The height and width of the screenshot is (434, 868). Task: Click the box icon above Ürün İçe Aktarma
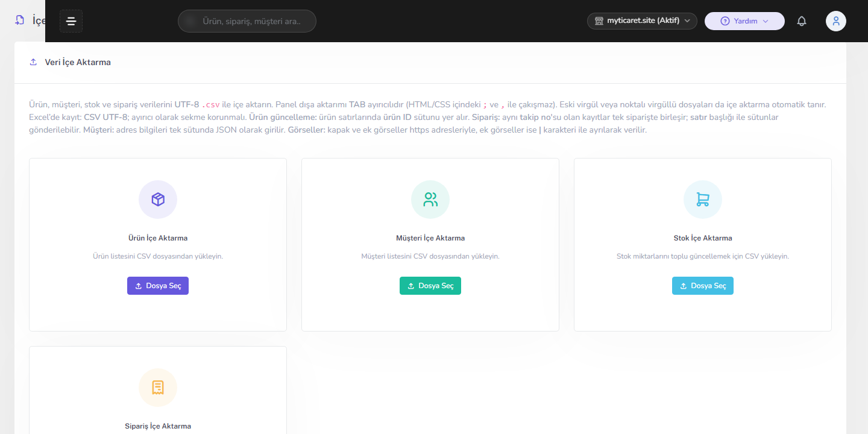pyautogui.click(x=158, y=200)
